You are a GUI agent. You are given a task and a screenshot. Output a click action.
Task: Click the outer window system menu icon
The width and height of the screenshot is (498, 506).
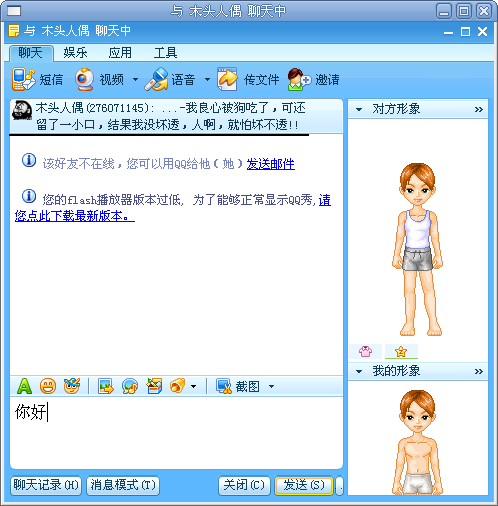[x=14, y=11]
